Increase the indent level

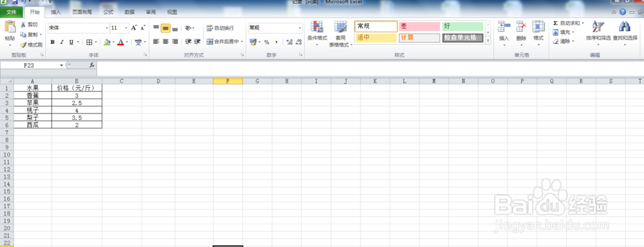[198, 41]
